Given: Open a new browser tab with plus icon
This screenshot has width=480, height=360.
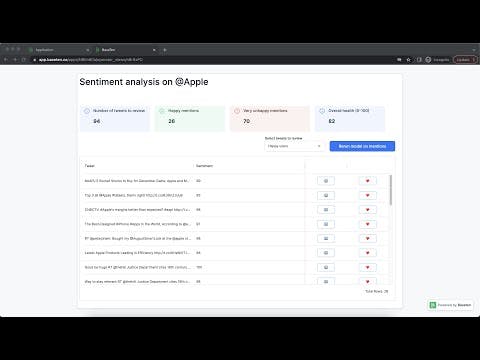Looking at the screenshot, I should pyautogui.click(x=165, y=50).
